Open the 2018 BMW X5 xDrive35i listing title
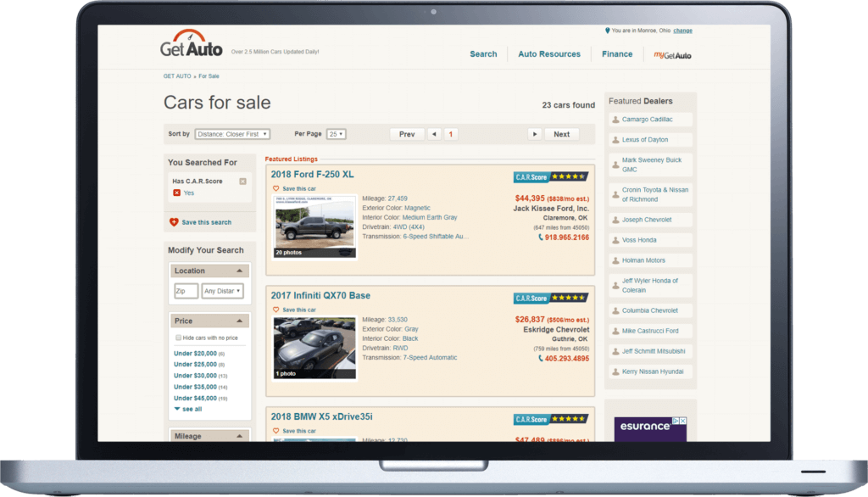This screenshot has width=868, height=497. (x=321, y=416)
